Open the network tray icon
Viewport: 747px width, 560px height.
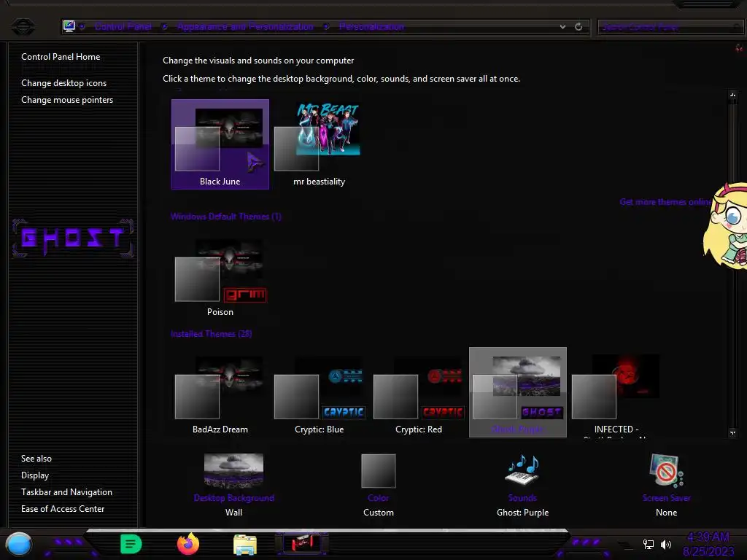point(648,544)
